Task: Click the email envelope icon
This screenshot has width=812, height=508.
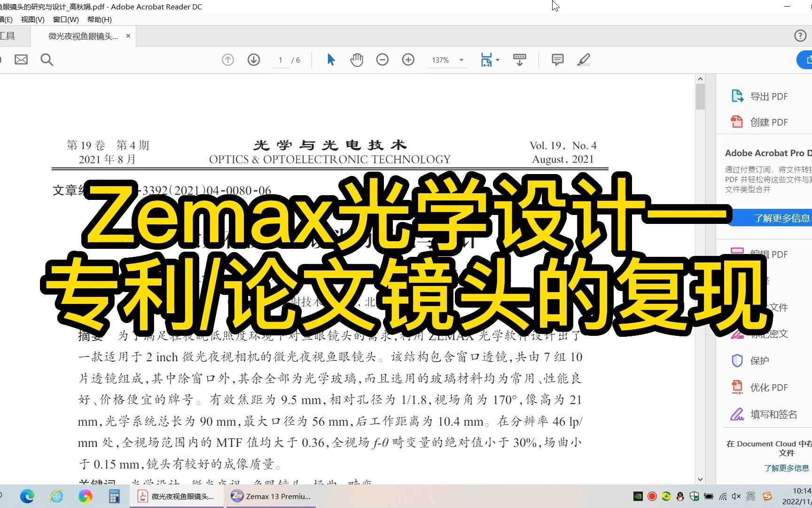Action: (x=21, y=60)
